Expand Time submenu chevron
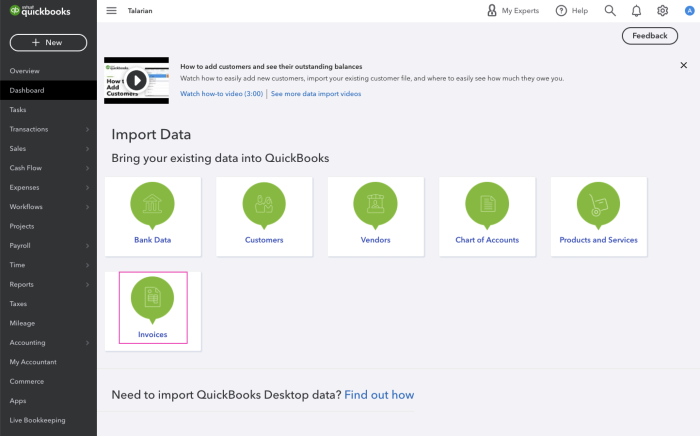Viewport: 700px width, 437px height. point(88,265)
